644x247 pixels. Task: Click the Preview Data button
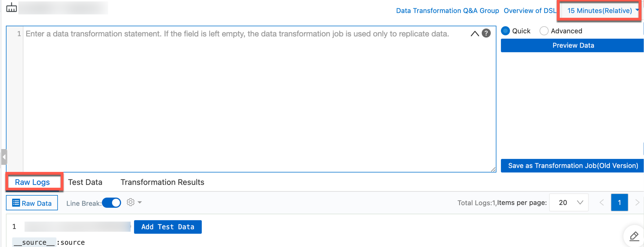(x=572, y=45)
